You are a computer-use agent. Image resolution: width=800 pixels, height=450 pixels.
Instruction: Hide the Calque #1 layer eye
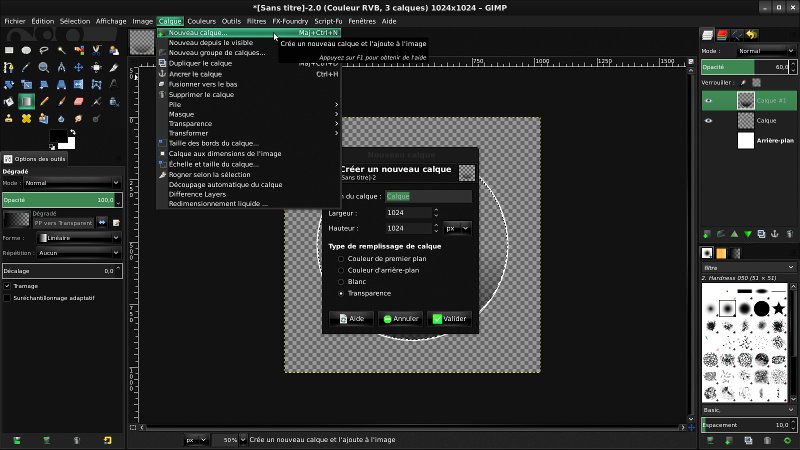(708, 101)
